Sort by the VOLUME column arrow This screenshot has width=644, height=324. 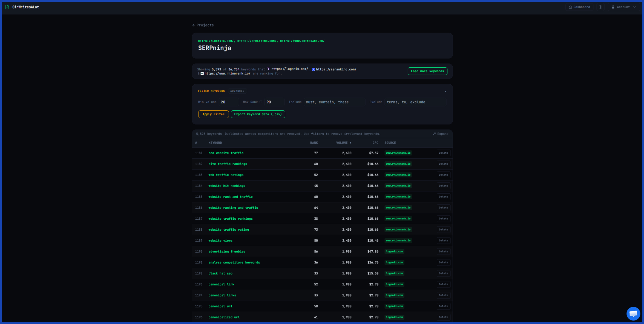350,143
